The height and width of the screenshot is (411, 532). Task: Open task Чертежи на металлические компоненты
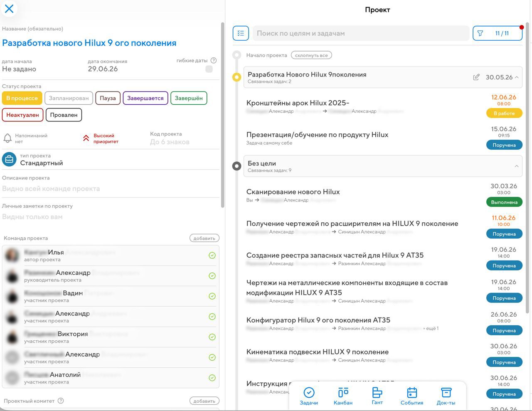tap(347, 288)
